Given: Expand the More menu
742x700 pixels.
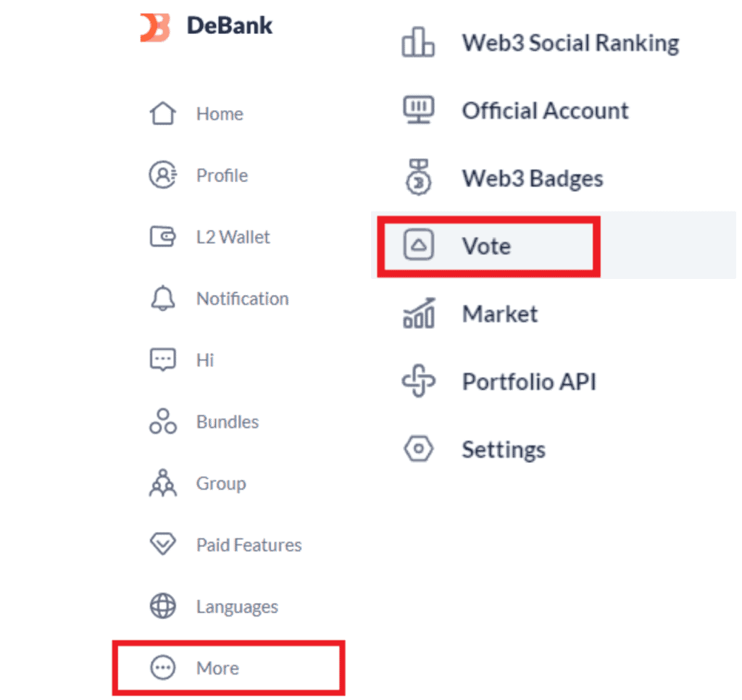Looking at the screenshot, I should pyautogui.click(x=217, y=668).
